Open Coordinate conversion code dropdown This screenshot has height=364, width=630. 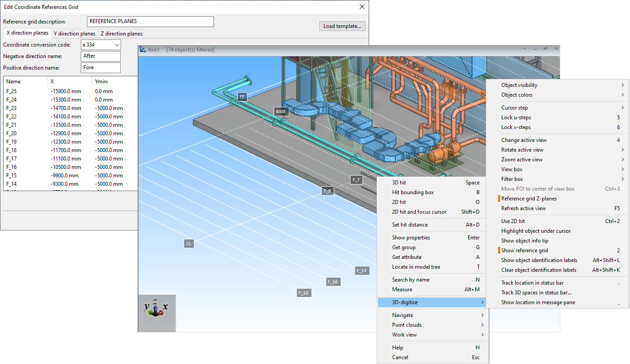coord(117,45)
